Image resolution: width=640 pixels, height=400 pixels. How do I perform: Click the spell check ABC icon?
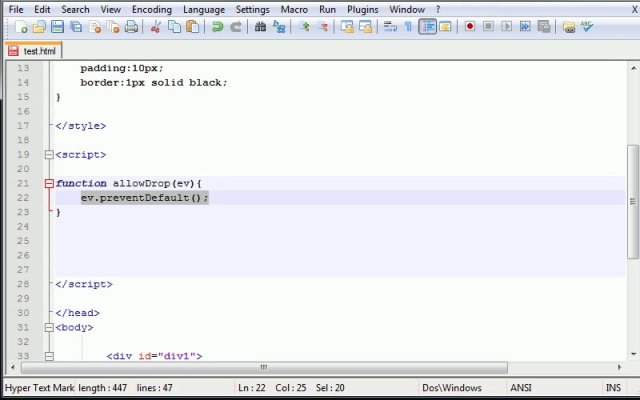pos(587,27)
